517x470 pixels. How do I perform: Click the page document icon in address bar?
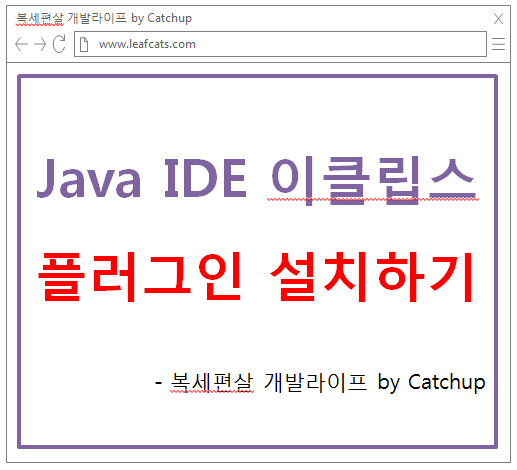tap(84, 44)
